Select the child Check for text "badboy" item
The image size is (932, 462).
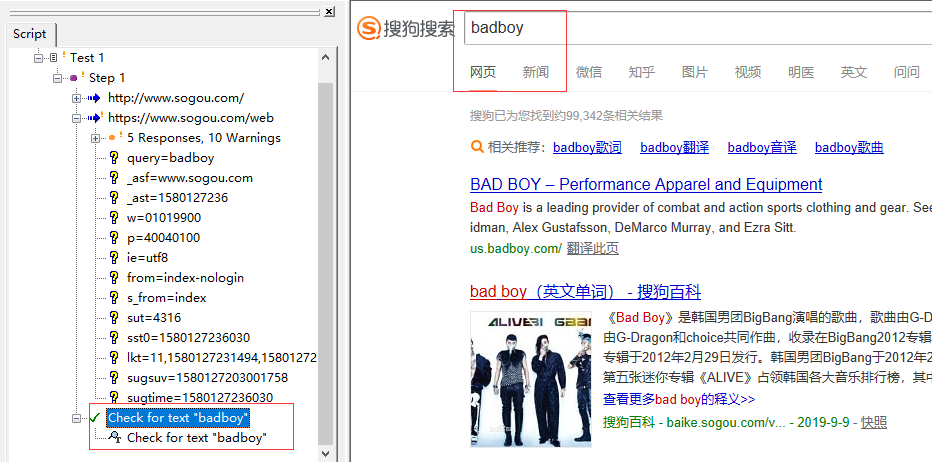197,438
